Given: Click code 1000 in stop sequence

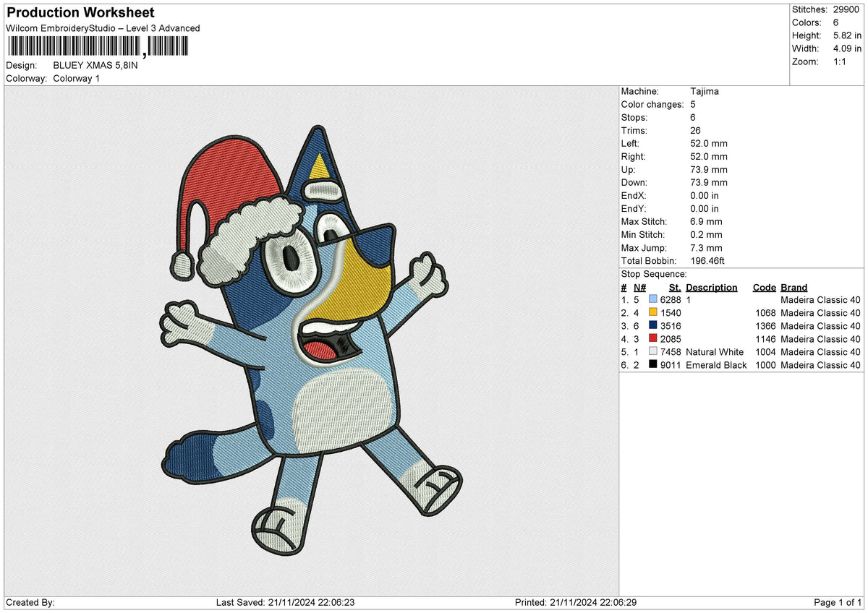Looking at the screenshot, I should pos(765,365).
